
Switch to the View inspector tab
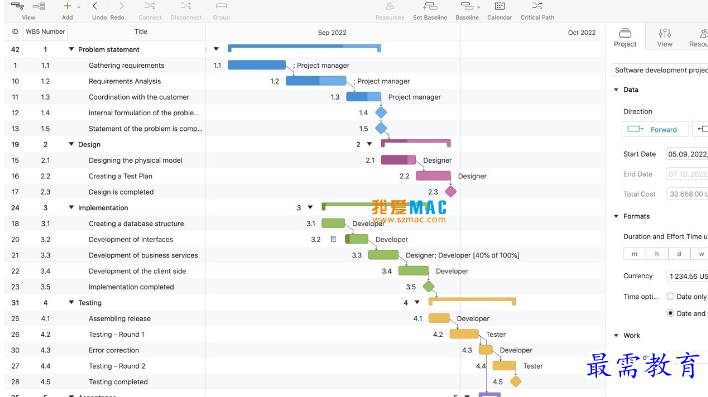pos(664,37)
